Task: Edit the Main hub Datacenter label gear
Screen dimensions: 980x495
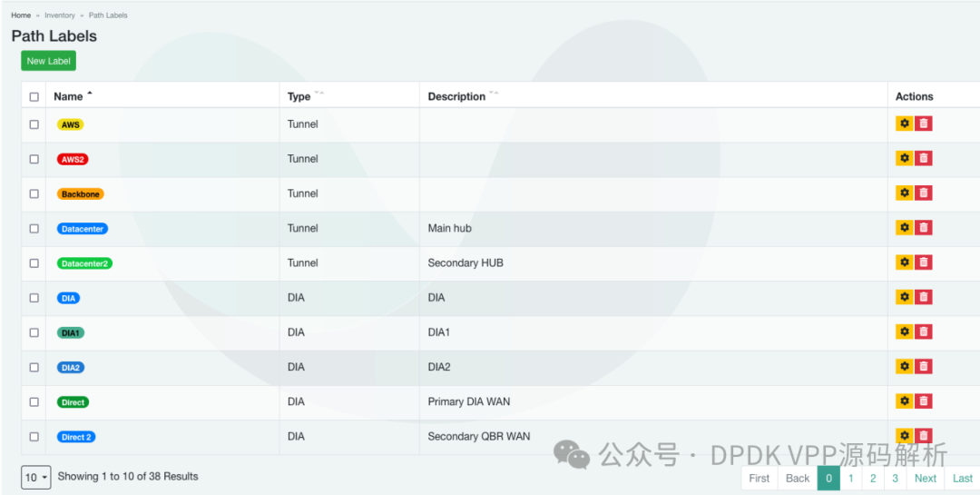Action: (905, 228)
